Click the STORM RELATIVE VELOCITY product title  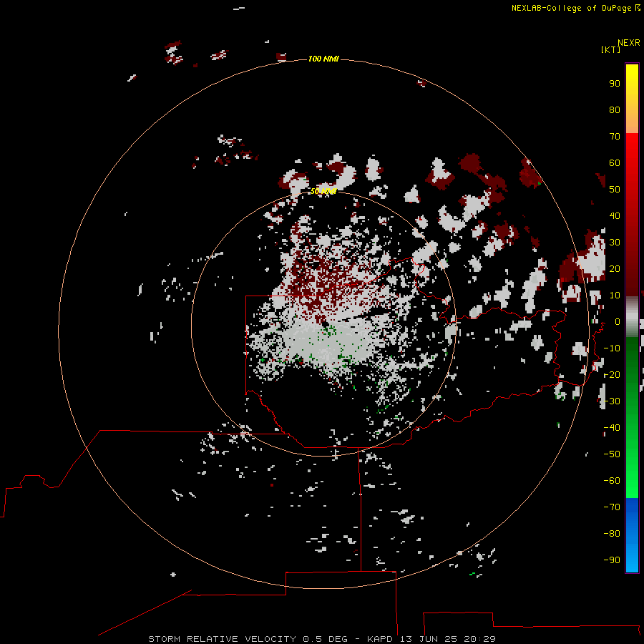[x=222, y=639]
